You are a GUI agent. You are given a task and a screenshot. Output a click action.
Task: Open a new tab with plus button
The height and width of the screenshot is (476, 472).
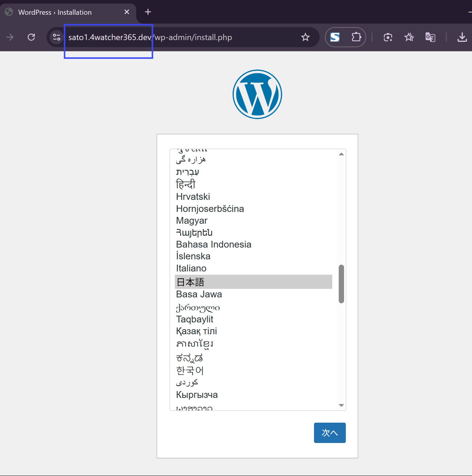tap(148, 12)
